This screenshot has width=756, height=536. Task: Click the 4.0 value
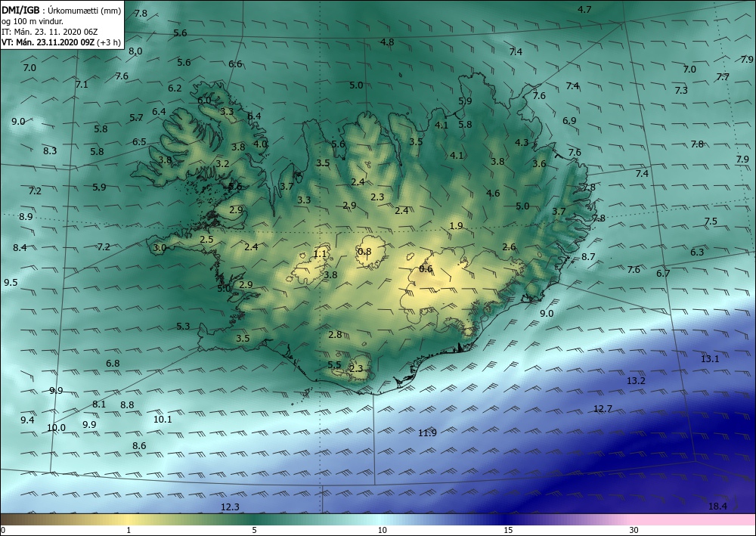(260, 144)
